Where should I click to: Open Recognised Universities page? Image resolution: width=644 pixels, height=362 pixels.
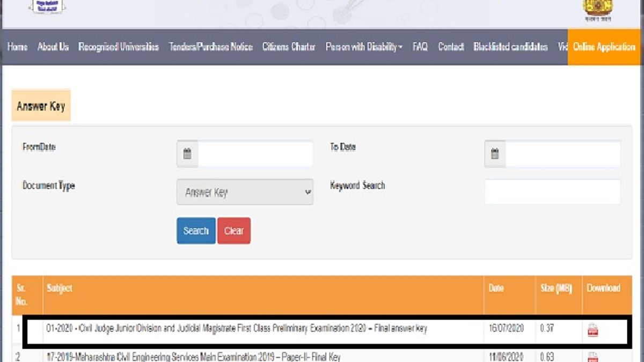pyautogui.click(x=119, y=47)
